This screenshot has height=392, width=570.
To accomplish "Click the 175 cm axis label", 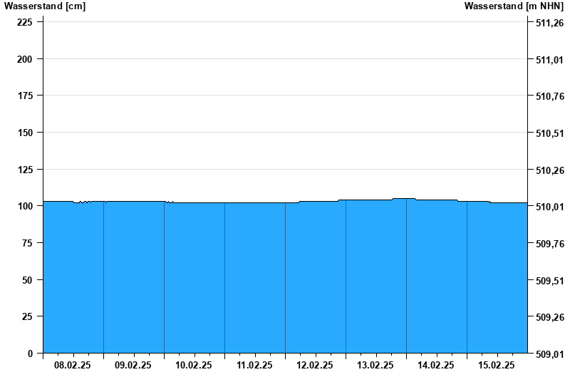I will (25, 96).
